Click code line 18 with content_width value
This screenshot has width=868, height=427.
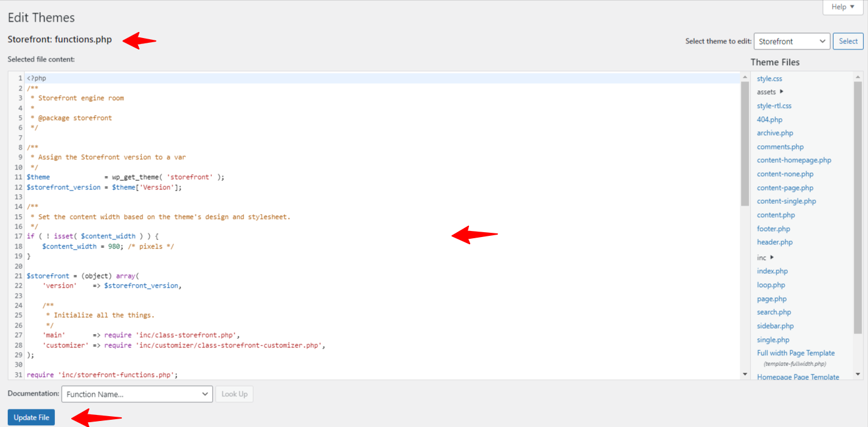(108, 246)
